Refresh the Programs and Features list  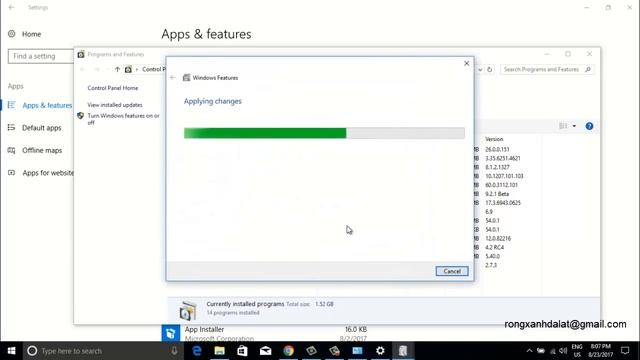(489, 69)
